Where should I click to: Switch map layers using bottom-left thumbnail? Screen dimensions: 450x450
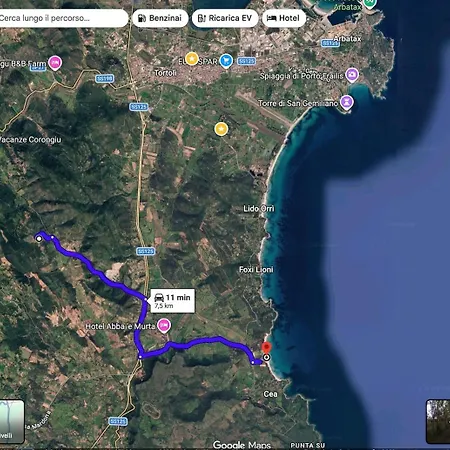[11, 421]
